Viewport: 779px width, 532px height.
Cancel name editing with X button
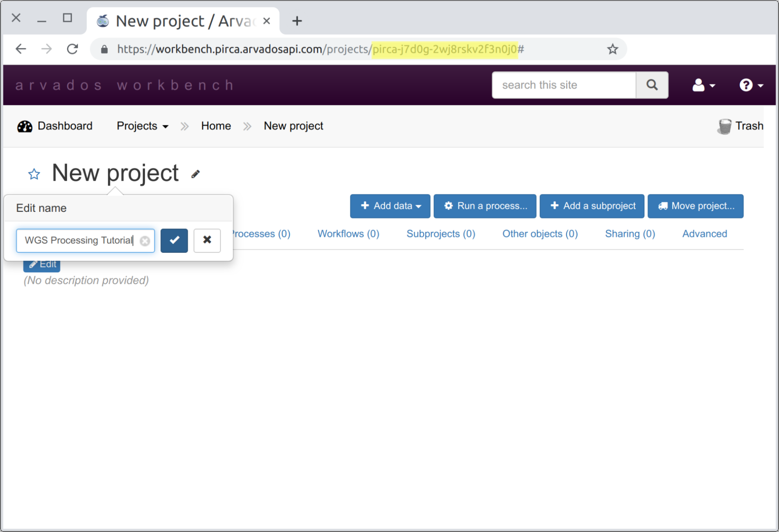207,240
